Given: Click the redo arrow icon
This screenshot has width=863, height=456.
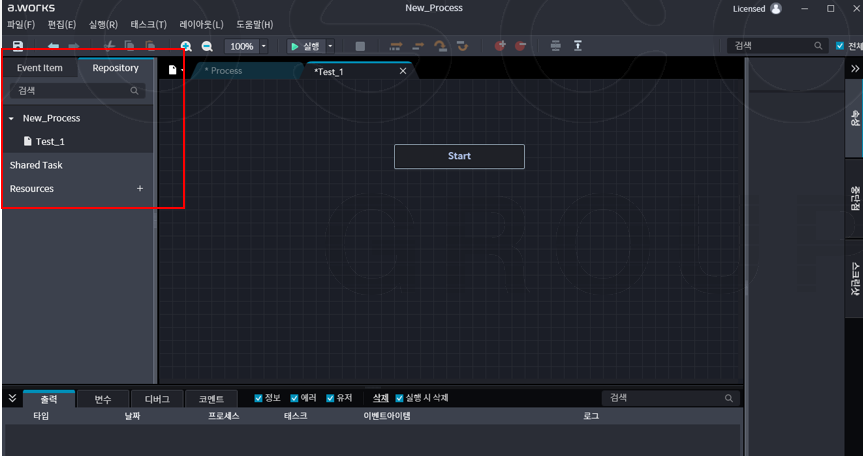Looking at the screenshot, I should [73, 46].
